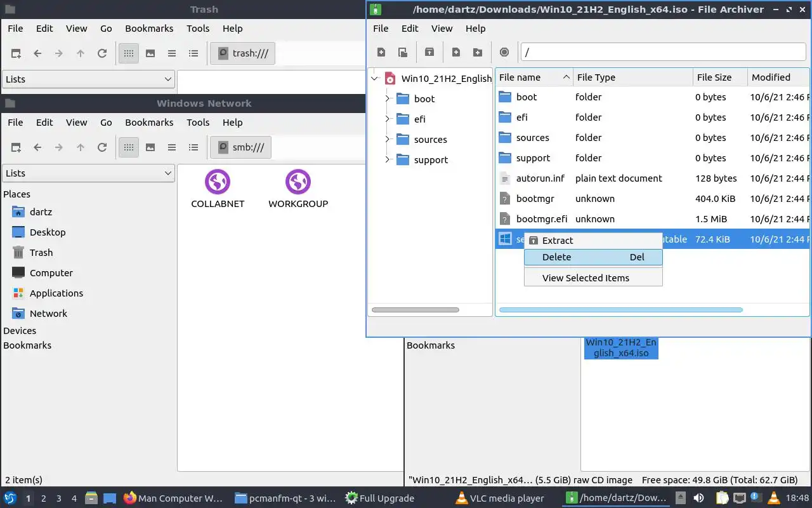The height and width of the screenshot is (508, 812).
Task: Click the volume speaker tray icon
Action: click(698, 498)
